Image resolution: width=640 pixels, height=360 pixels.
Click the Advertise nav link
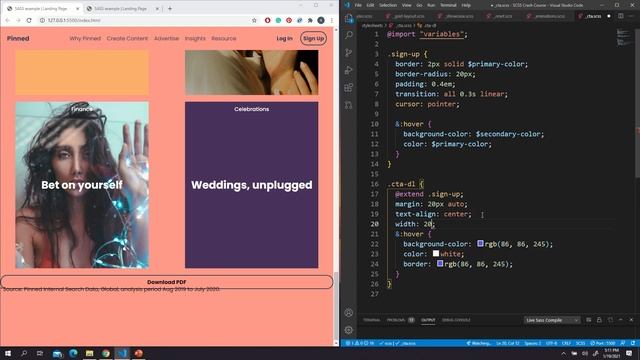167,38
